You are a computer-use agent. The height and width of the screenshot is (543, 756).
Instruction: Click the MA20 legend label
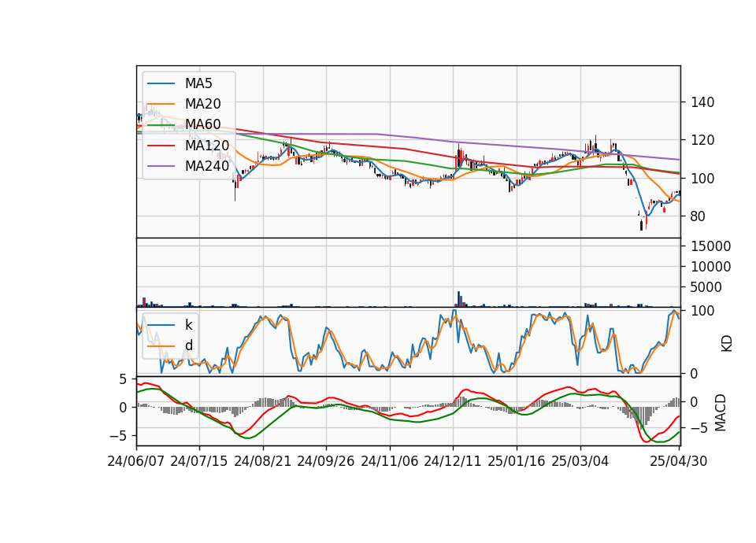click(203, 104)
